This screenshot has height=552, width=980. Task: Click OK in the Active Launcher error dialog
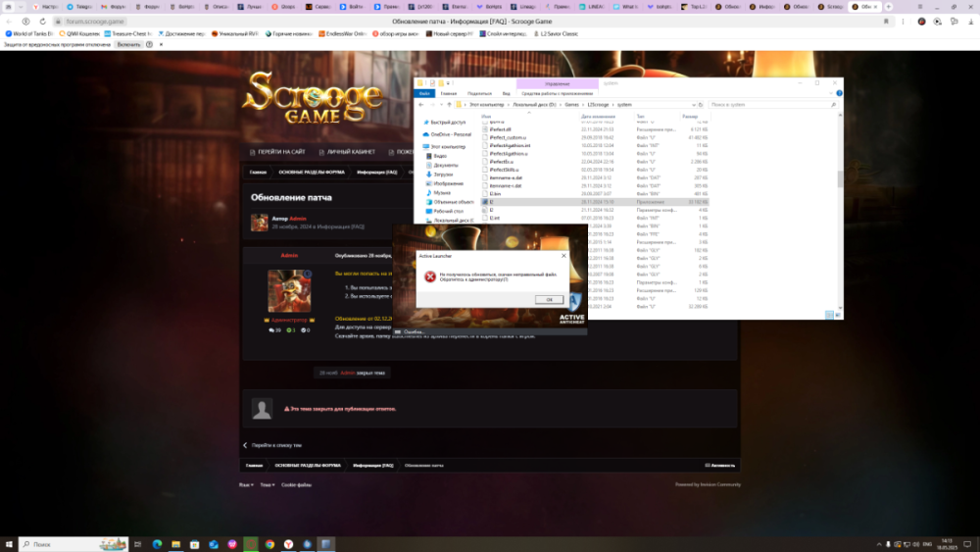548,299
